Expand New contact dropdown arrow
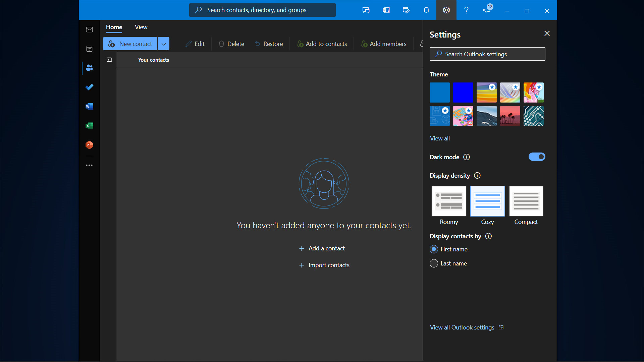The height and width of the screenshot is (362, 644). point(163,44)
